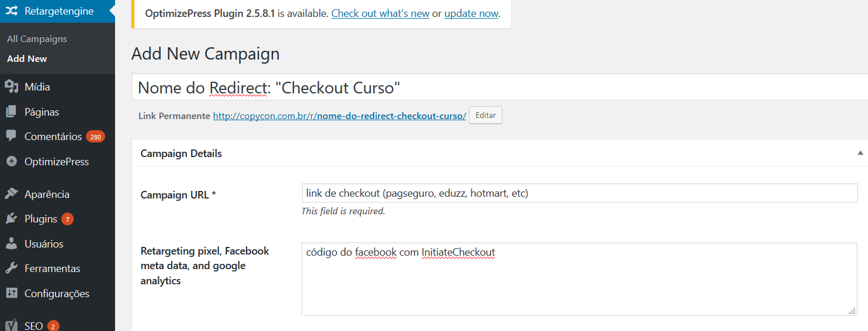Click the Ferramentas wrench icon
Screen dimensions: 868x331
tap(12, 269)
